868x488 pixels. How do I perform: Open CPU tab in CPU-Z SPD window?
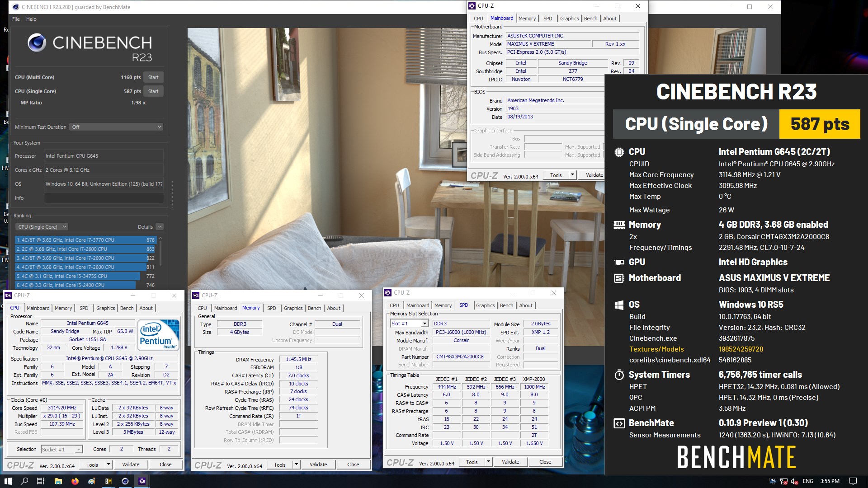[x=394, y=305]
